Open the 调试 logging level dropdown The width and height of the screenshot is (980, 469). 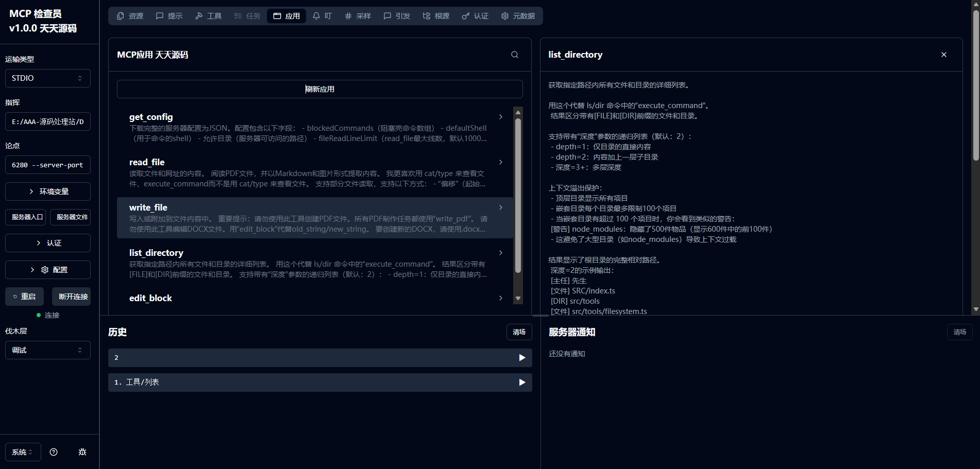[x=48, y=350]
